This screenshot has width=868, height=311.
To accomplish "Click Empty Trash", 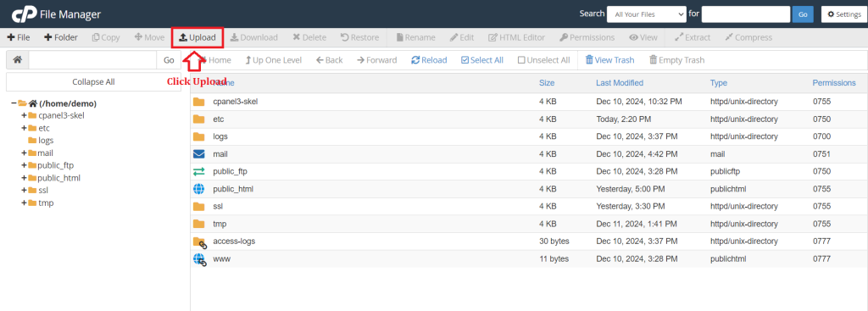I will pyautogui.click(x=677, y=60).
